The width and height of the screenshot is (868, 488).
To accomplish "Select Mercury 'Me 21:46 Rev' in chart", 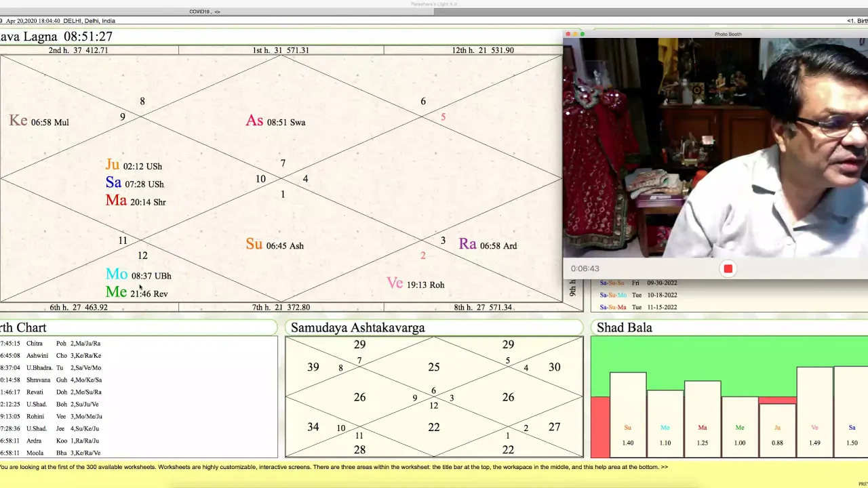I will pos(136,292).
